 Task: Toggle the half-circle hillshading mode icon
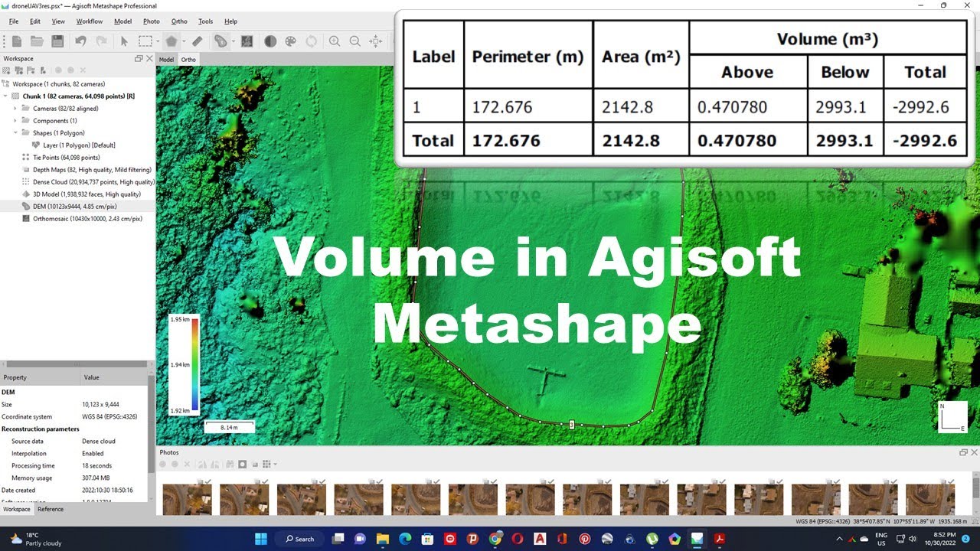[270, 41]
